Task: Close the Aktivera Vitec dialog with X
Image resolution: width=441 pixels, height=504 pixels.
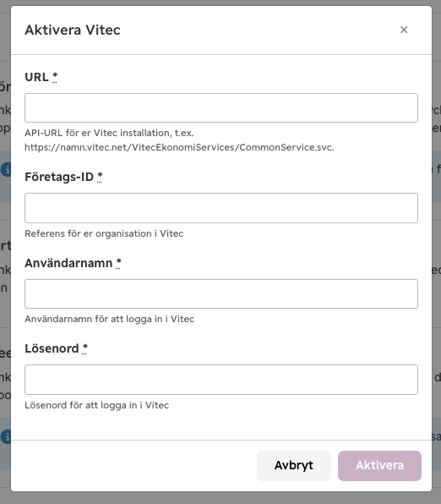Action: [404, 30]
